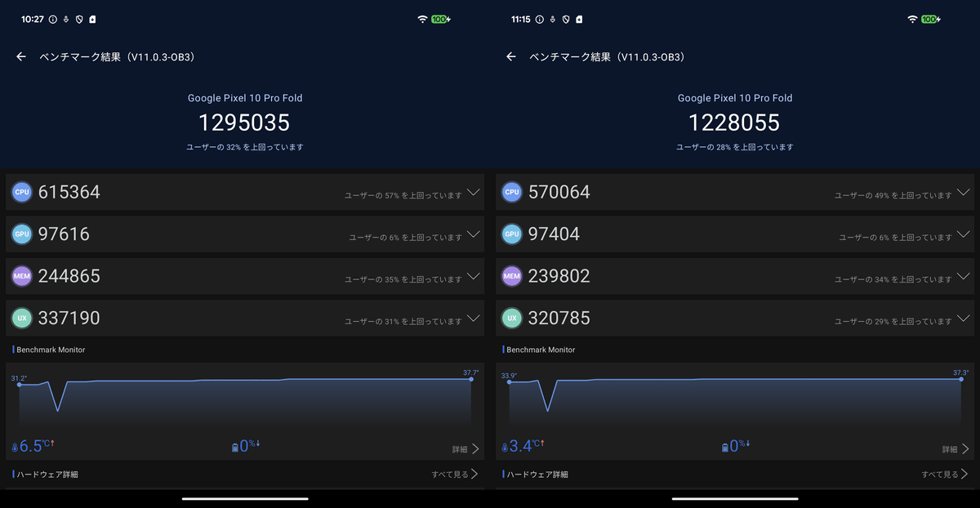
Task: Select the 33.9° start point on the graph
Action: coord(510,382)
